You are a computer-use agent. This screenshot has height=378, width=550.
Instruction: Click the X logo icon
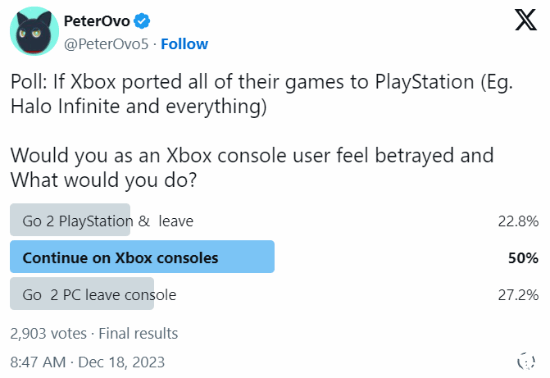(525, 20)
